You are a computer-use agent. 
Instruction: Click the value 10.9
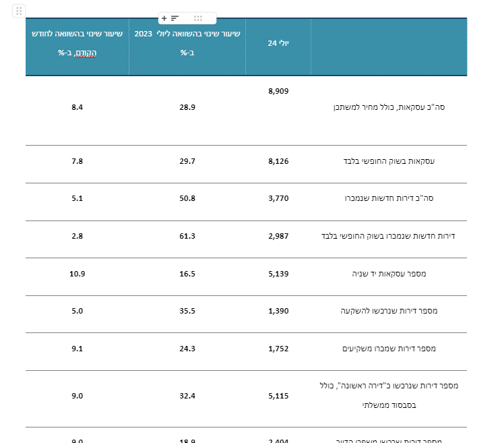coord(77,274)
